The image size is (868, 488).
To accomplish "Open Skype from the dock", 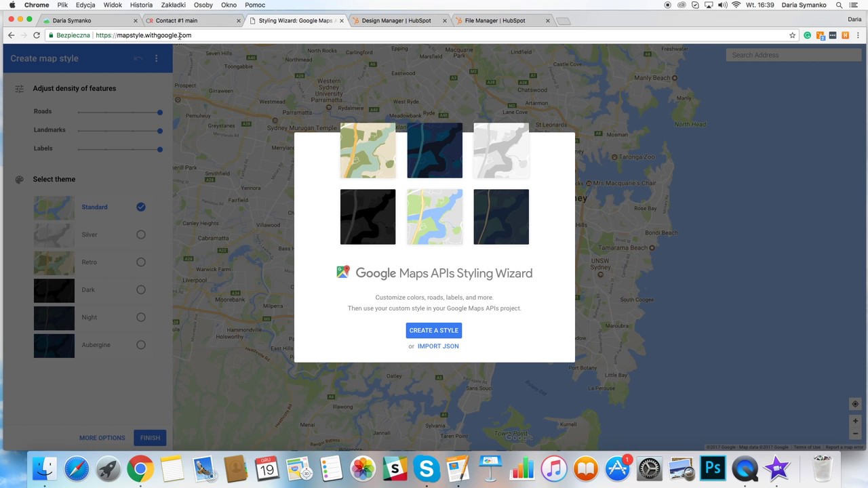I will (x=427, y=468).
